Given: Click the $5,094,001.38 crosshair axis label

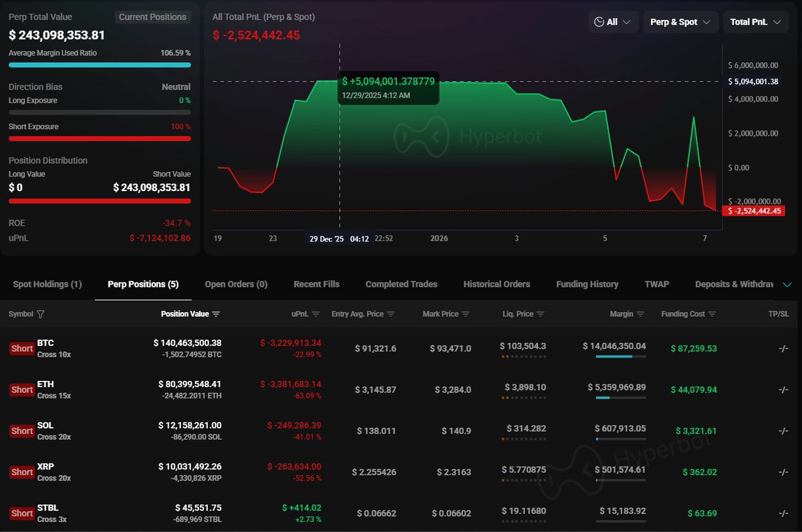Looking at the screenshot, I should (x=754, y=82).
